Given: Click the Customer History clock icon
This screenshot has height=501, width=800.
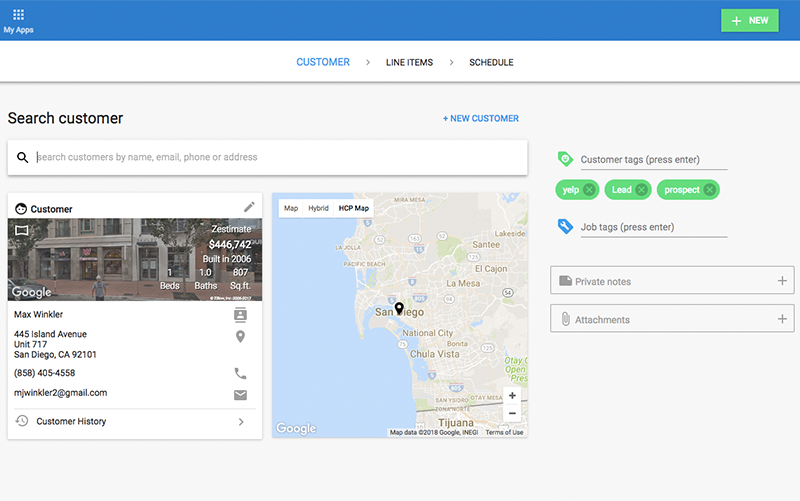Looking at the screenshot, I should point(22,421).
